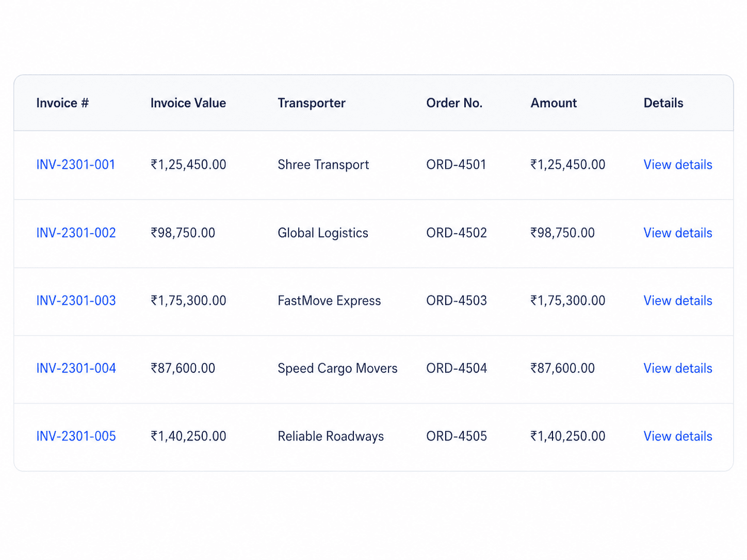Select the Order No. column header
Viewport: 747px width, 560px height.
click(x=454, y=103)
